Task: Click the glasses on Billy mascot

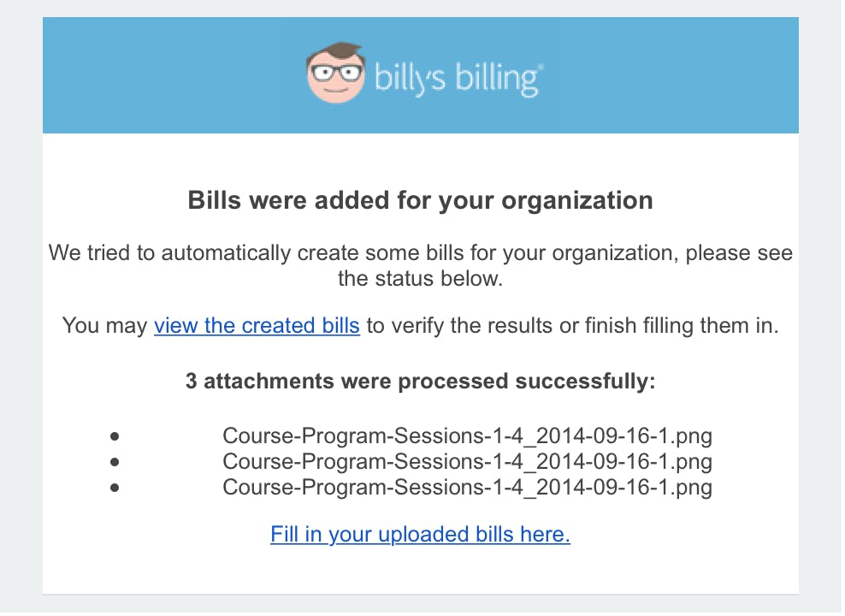Action: 336,73
